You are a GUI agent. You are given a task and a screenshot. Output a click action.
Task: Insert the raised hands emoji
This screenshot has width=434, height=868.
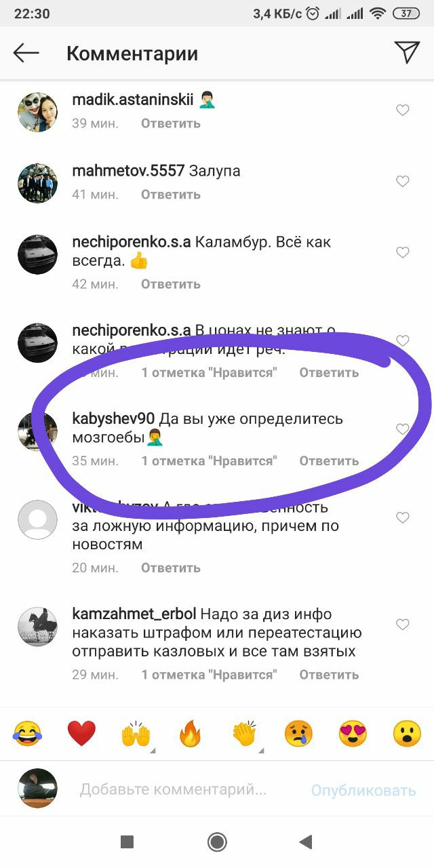pyautogui.click(x=136, y=734)
